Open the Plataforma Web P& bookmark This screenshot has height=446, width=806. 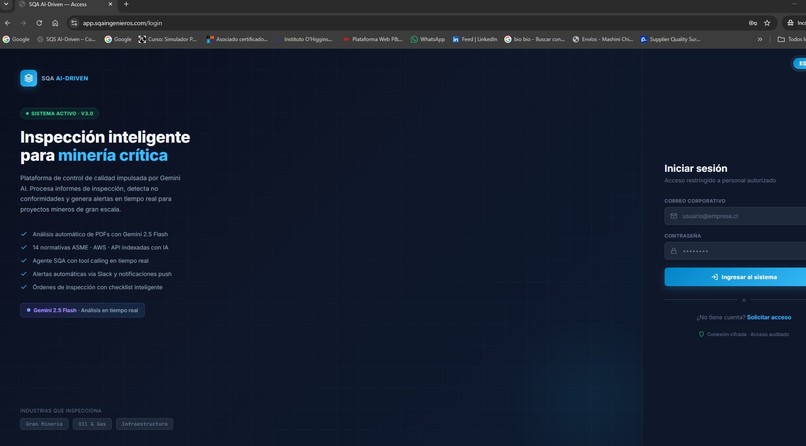point(373,39)
